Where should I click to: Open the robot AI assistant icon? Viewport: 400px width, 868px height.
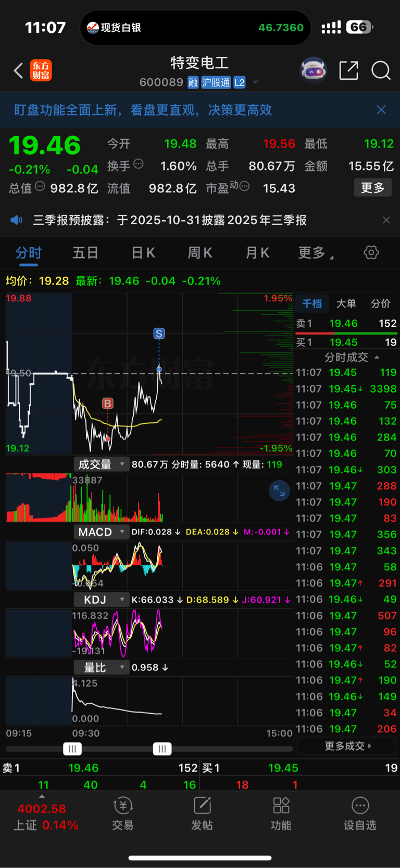point(313,70)
